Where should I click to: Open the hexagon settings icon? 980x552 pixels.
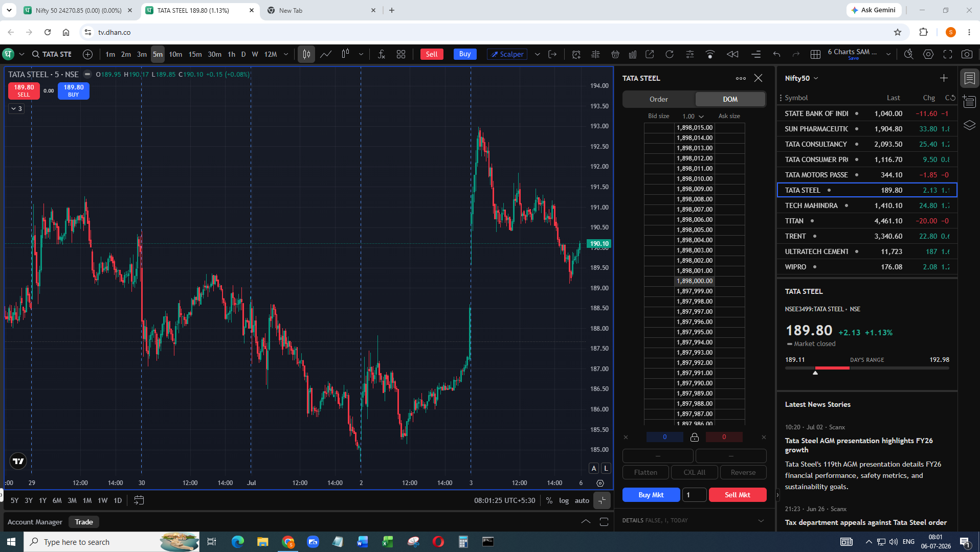tap(928, 54)
